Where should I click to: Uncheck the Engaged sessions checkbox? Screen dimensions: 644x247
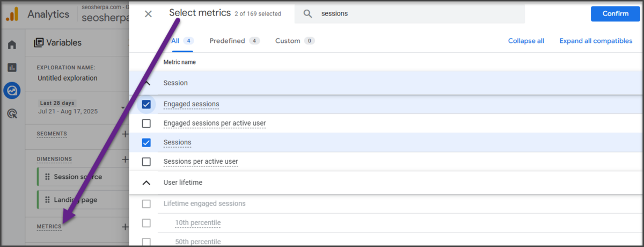click(146, 104)
